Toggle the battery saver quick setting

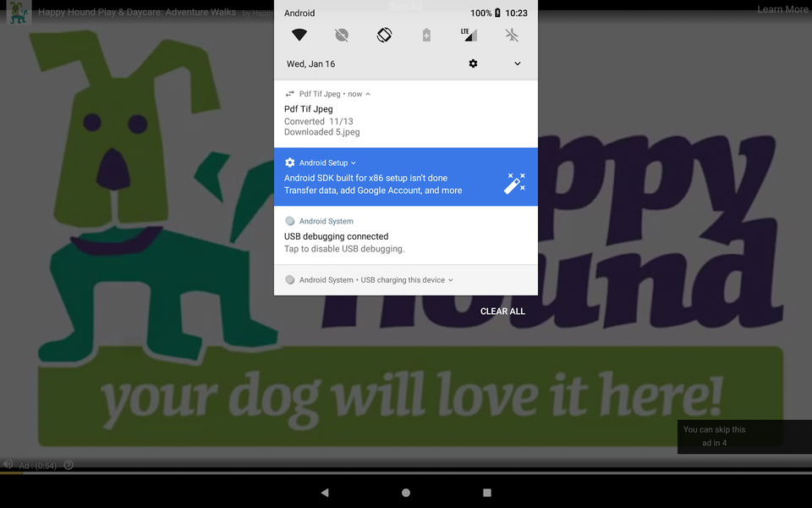(426, 36)
